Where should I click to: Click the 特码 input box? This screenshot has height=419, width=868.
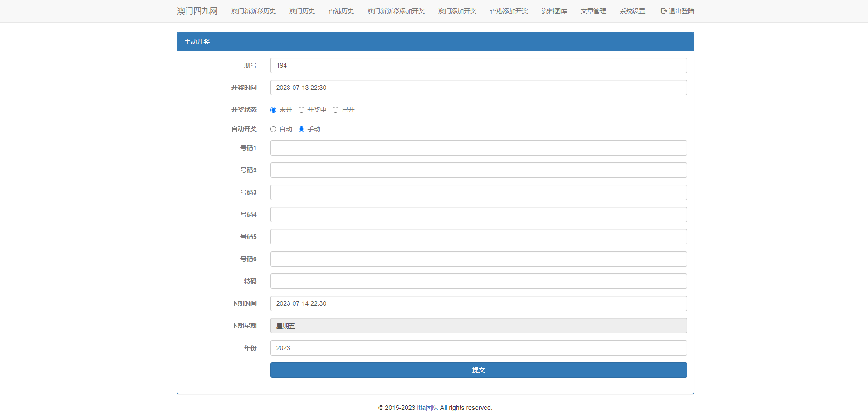[478, 281]
